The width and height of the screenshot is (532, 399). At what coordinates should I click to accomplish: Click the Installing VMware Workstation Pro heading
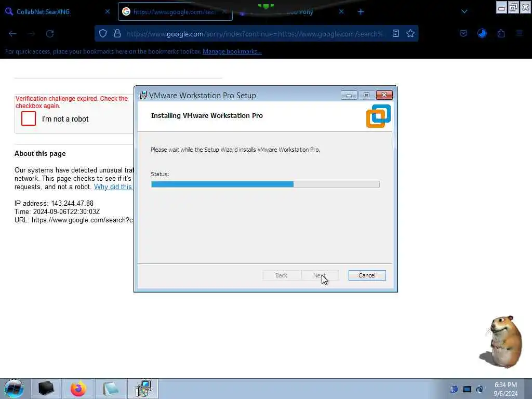[x=207, y=116]
